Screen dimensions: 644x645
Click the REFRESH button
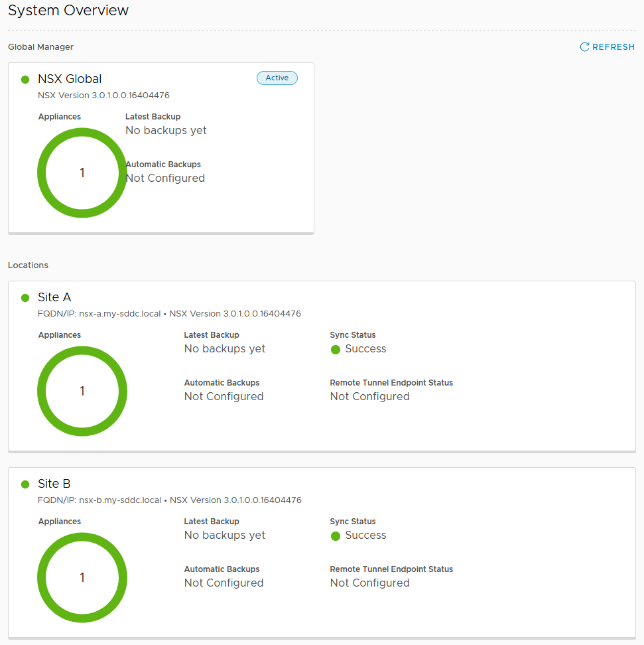pos(607,47)
